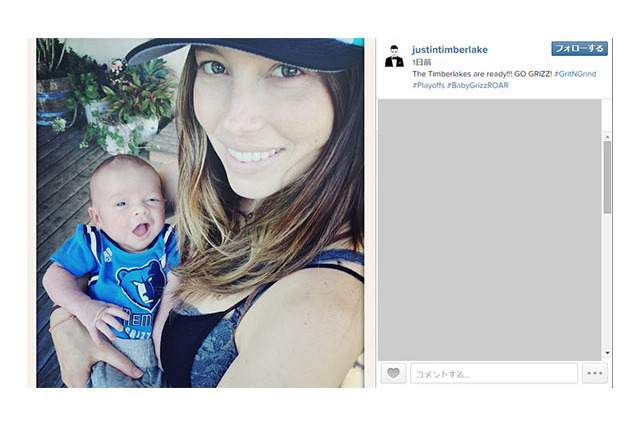This screenshot has width=640, height=426.
Task: Click the 1日前 timestamp
Action: [x=422, y=62]
